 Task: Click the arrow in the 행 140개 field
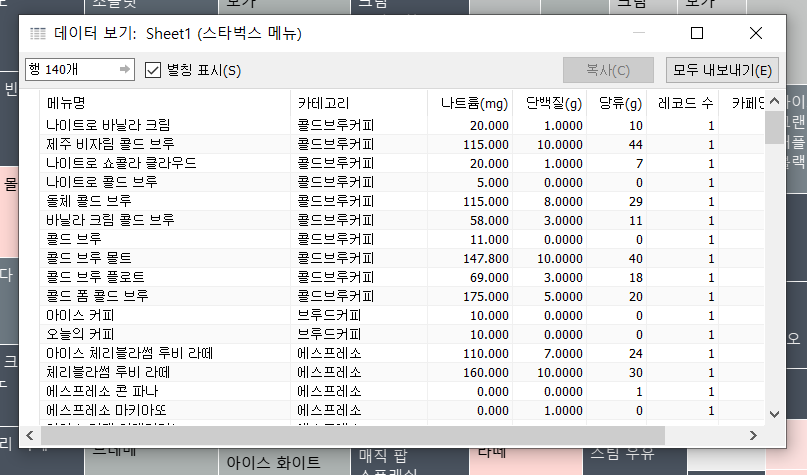(x=125, y=69)
